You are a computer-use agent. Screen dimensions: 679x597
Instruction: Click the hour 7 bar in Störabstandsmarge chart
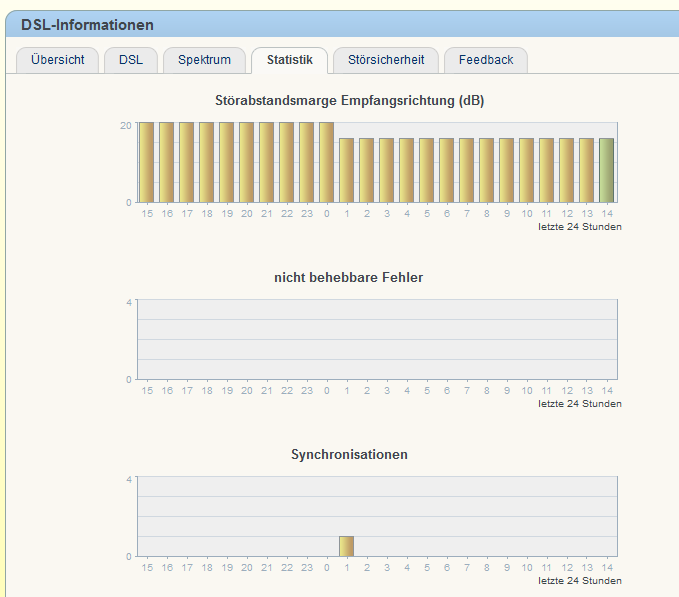(x=466, y=170)
